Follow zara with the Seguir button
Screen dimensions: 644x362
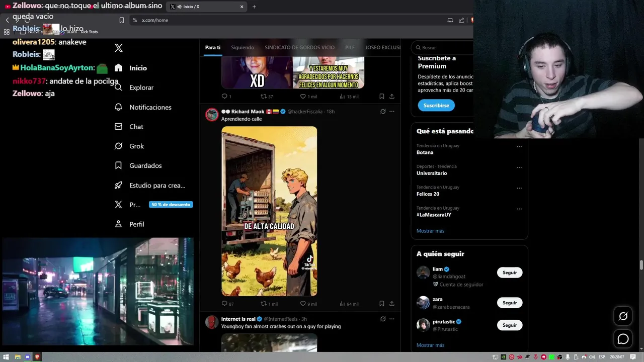510,303
